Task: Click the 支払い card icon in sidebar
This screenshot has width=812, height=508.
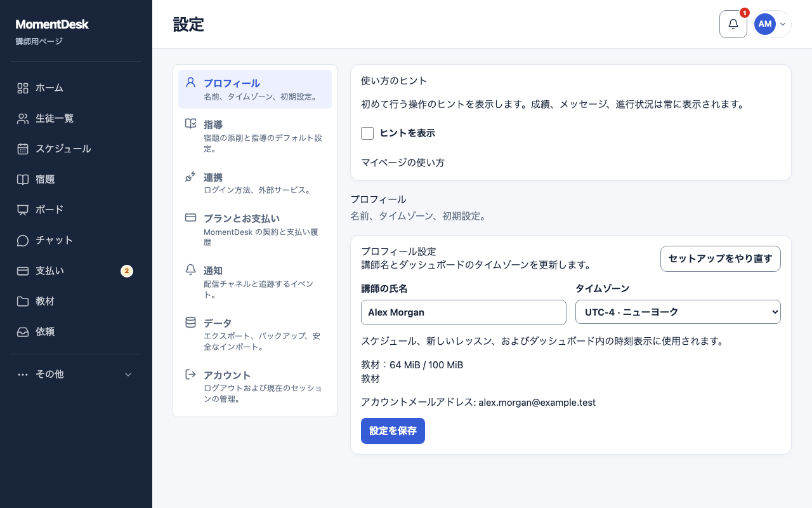Action: click(23, 271)
